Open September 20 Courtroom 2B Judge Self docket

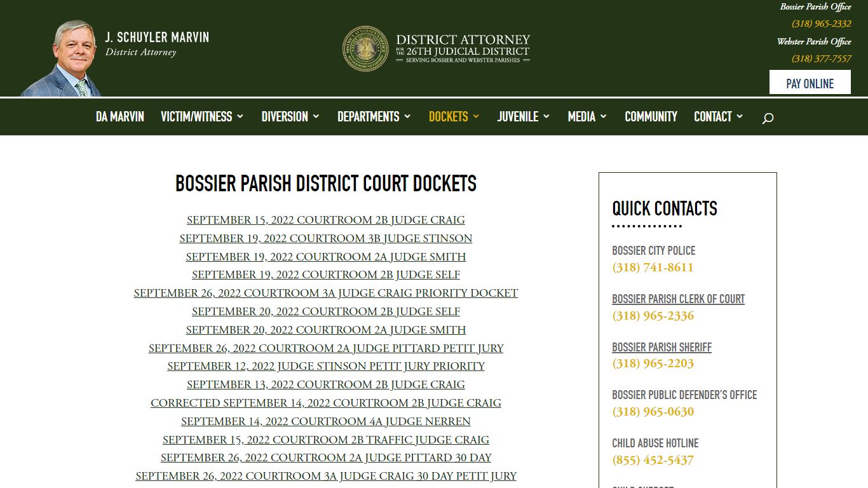326,311
